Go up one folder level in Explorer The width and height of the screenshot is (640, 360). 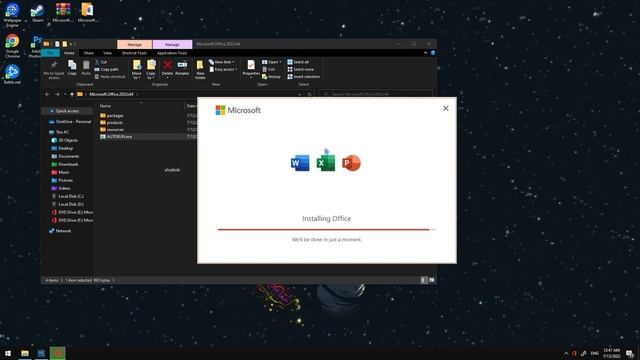[x=72, y=94]
